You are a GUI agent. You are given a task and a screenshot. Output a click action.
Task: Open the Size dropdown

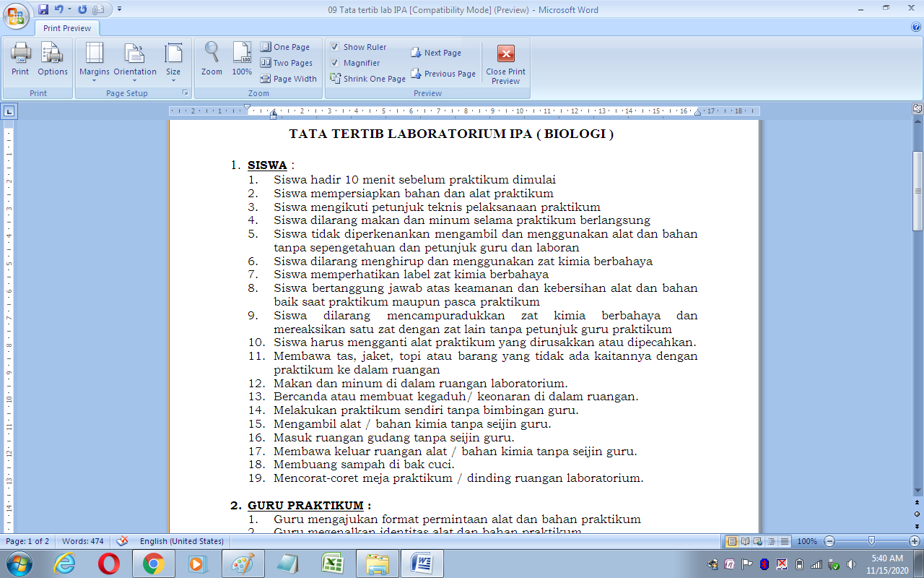[173, 61]
